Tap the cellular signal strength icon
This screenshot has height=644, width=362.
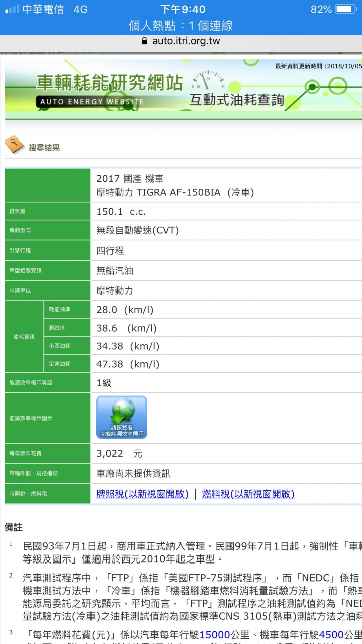[12, 9]
